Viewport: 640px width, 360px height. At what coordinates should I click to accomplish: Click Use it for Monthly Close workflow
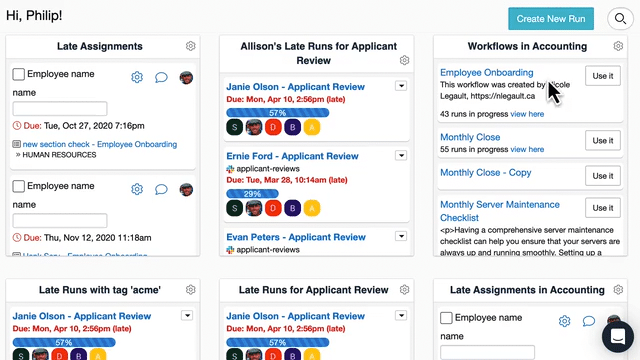tap(602, 140)
